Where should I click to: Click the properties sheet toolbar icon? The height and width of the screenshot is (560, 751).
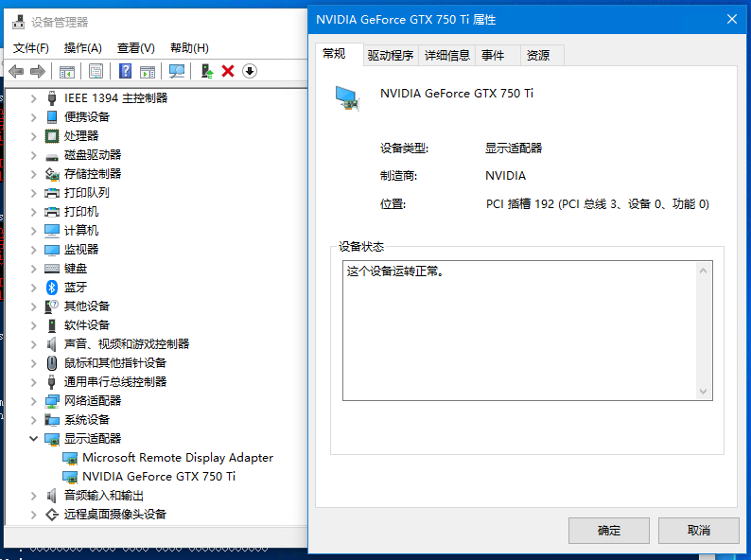[96, 71]
